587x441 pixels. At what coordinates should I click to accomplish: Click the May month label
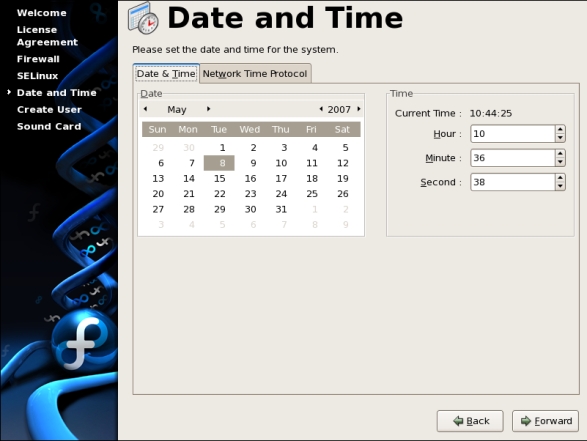point(177,109)
